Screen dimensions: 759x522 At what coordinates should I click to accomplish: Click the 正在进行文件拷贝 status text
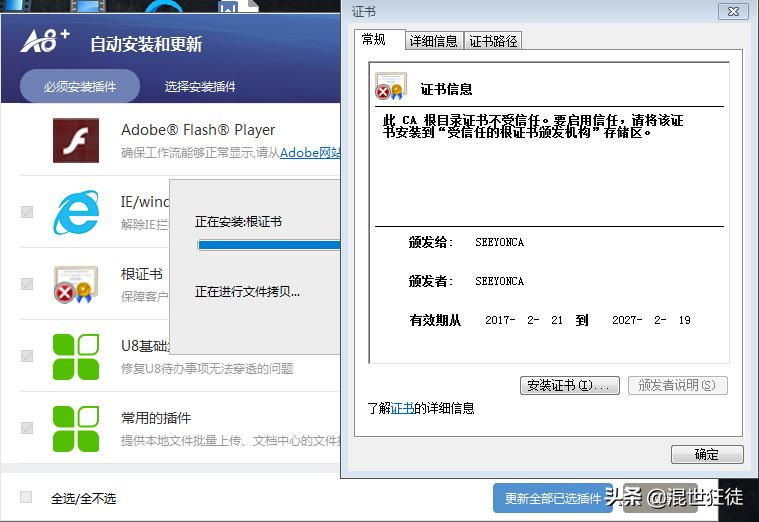[247, 292]
